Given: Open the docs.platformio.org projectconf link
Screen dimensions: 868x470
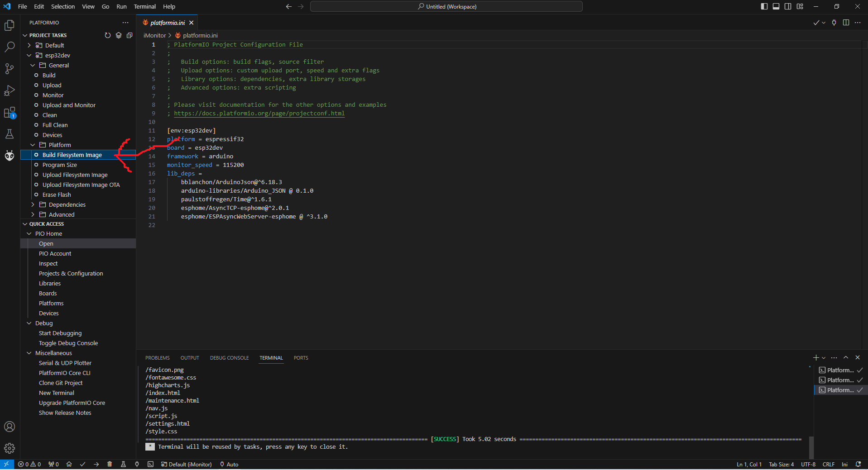Looking at the screenshot, I should click(x=259, y=114).
